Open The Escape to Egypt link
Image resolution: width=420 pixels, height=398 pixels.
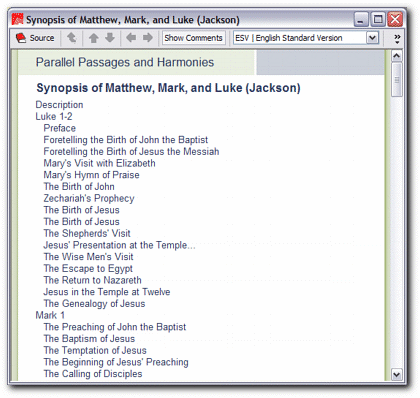[88, 268]
